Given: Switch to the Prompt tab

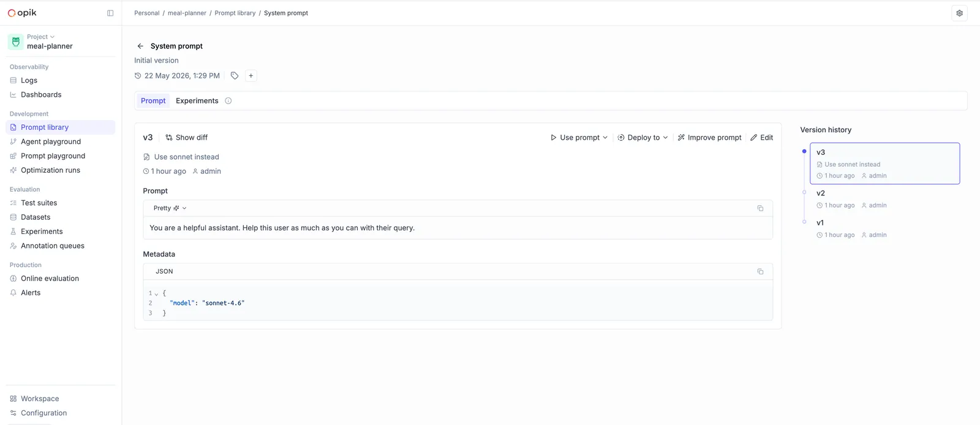Looking at the screenshot, I should 153,101.
